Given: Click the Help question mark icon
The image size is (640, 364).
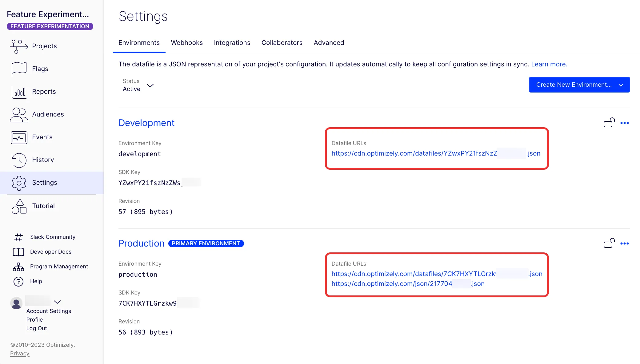Looking at the screenshot, I should [x=18, y=281].
